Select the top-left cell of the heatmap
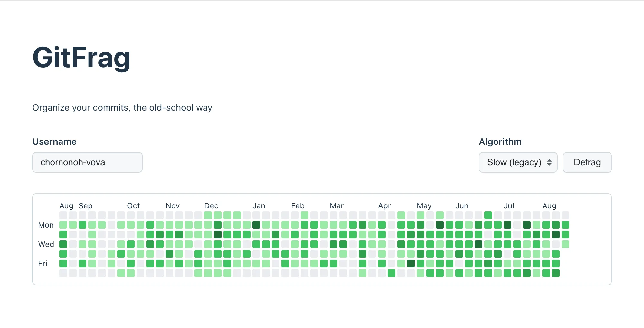 pos(63,215)
